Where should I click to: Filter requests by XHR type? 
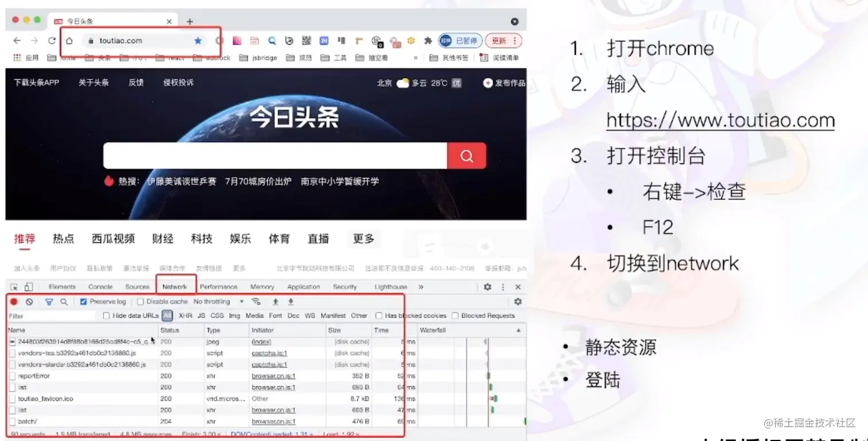pos(185,315)
